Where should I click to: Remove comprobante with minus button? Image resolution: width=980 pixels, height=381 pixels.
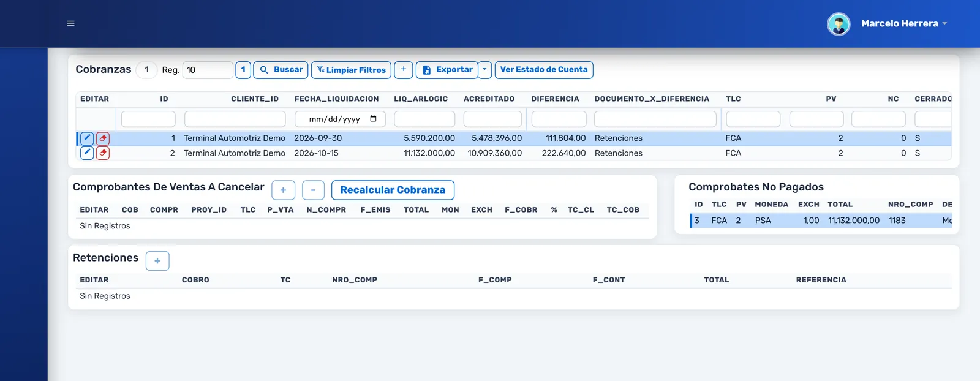pyautogui.click(x=313, y=190)
